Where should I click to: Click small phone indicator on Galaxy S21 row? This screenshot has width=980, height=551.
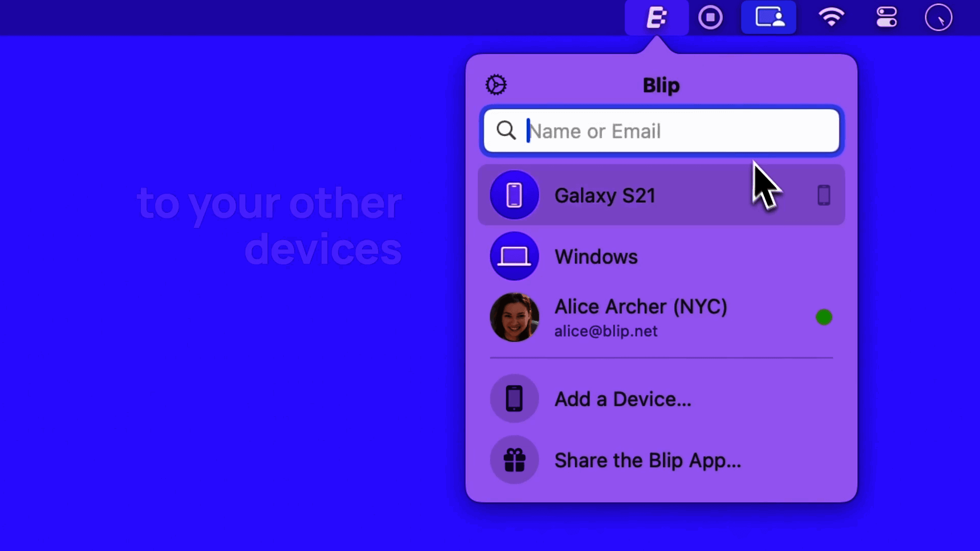[x=823, y=195]
